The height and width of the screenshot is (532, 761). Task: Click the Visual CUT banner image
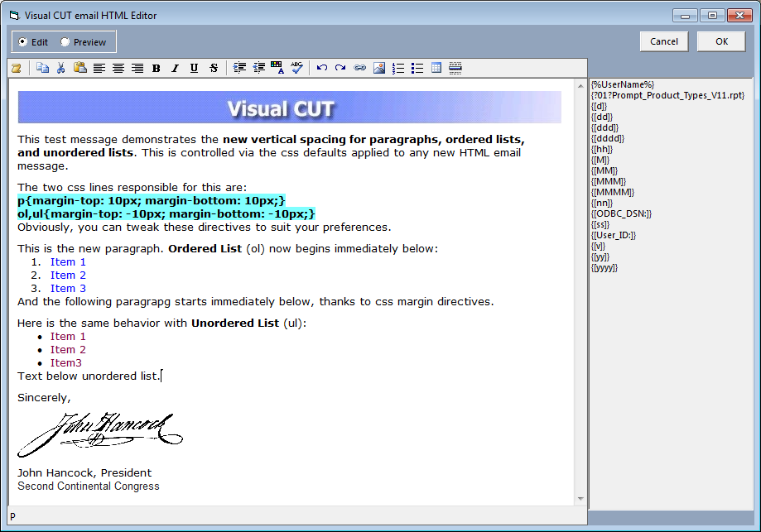tap(290, 108)
